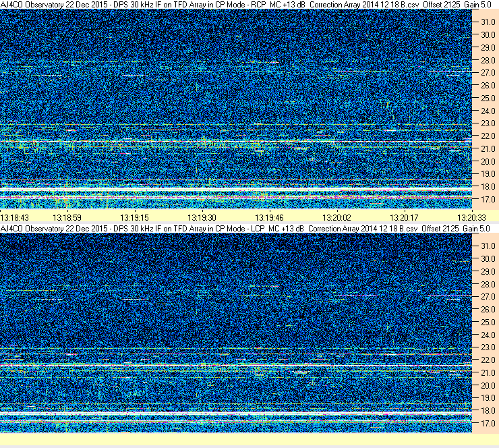Pick 20.0 on the LCP frequency axis
The width and height of the screenshot is (499, 448).
pyautogui.click(x=488, y=386)
